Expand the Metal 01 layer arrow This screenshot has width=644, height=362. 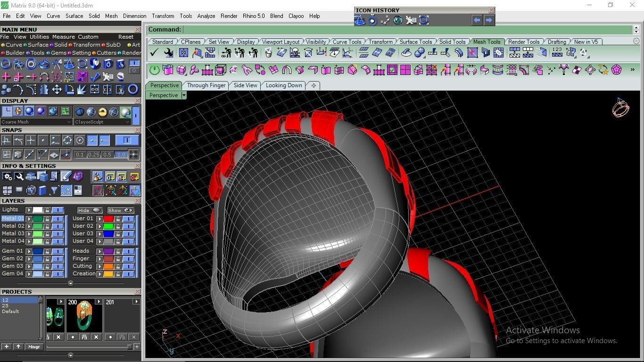pos(29,219)
